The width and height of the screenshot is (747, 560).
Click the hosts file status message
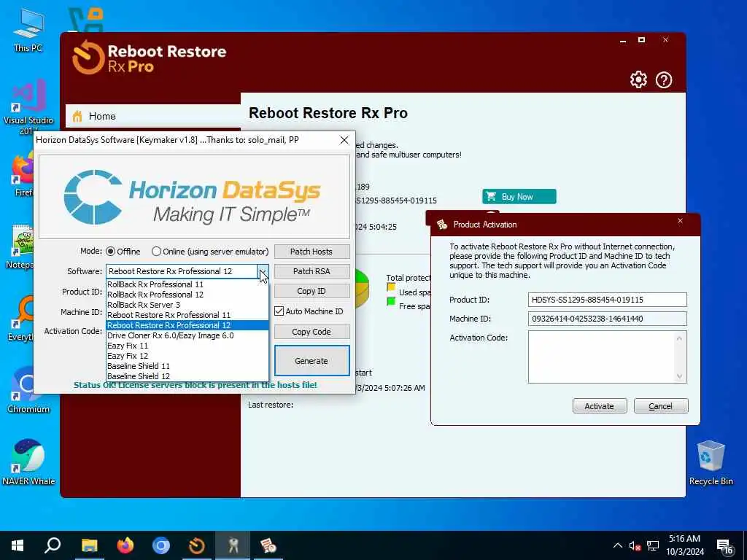click(195, 385)
